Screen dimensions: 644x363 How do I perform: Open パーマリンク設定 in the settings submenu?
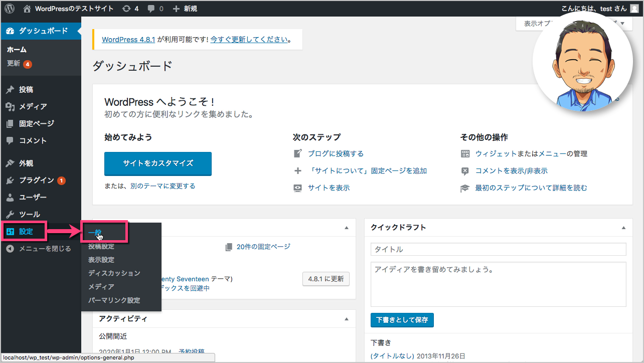tap(114, 300)
